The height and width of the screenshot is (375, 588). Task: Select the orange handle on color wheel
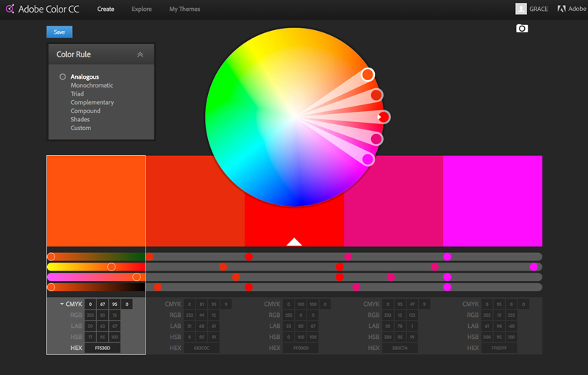tap(368, 74)
